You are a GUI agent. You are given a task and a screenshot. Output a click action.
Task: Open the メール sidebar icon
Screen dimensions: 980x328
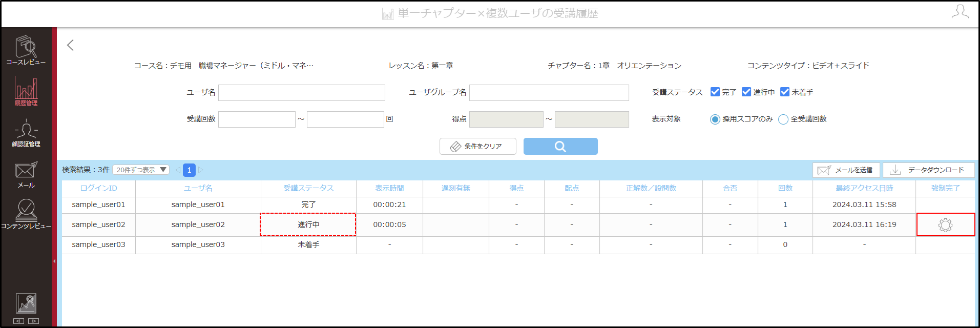coord(26,175)
